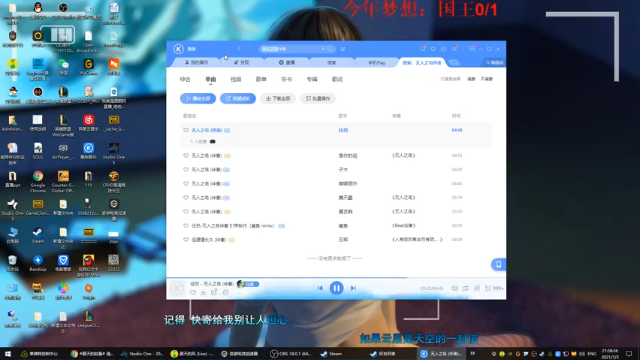
Task: Select the 歌单 search results category
Action: click(x=261, y=79)
